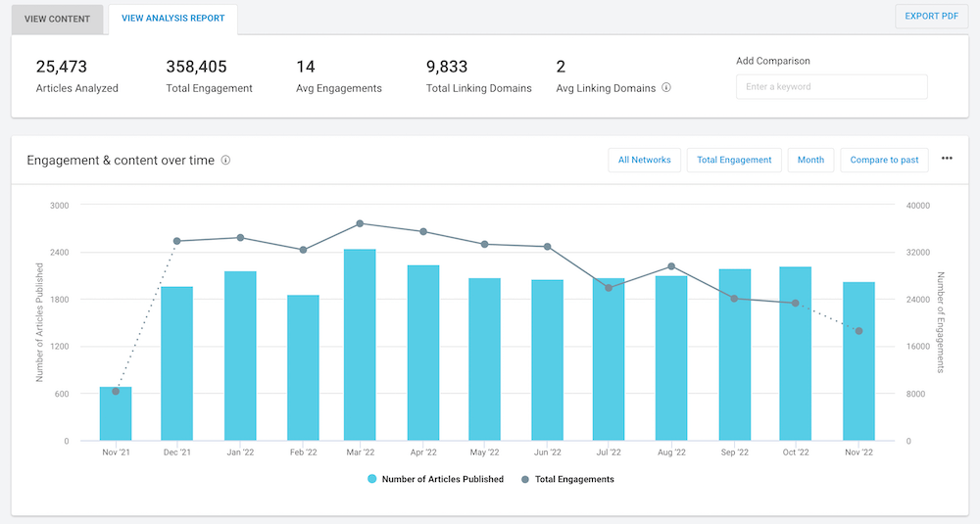Click info icon next to Avg Linking Domains

666,87
